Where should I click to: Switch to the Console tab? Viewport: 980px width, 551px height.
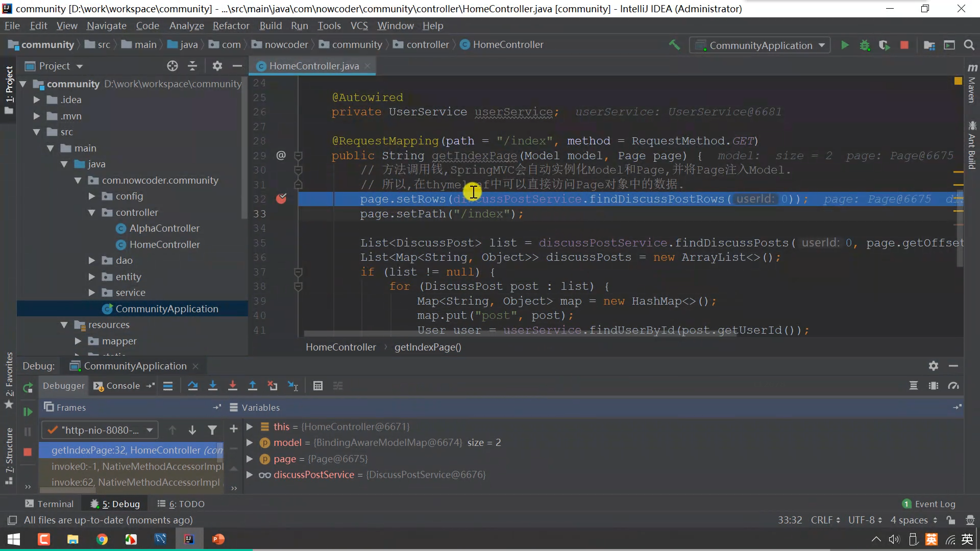click(x=122, y=386)
